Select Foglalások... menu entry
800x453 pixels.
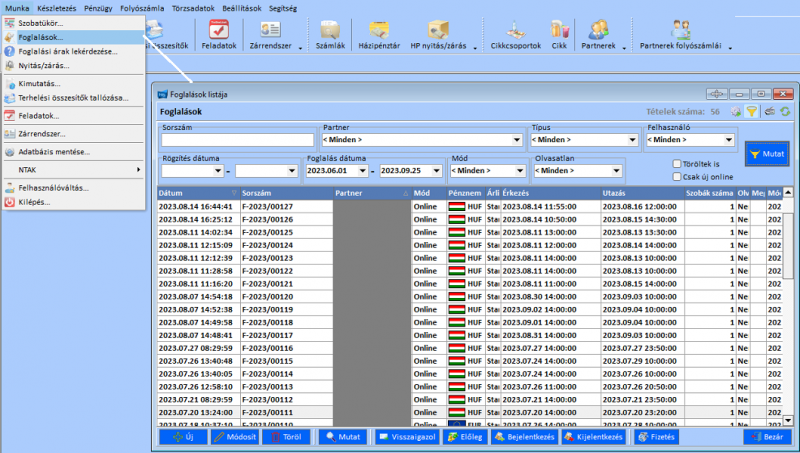point(73,37)
